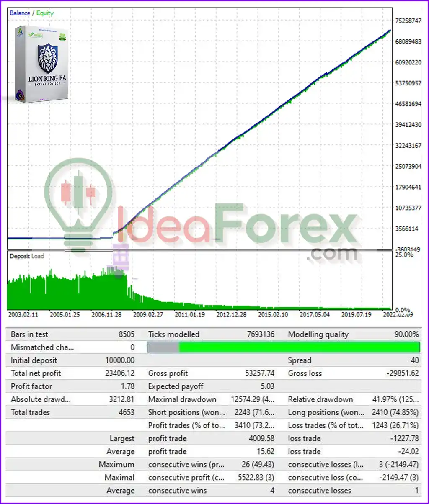Select the Modelling quality value 90.00%
This screenshot has width=429, height=504.
[407, 334]
